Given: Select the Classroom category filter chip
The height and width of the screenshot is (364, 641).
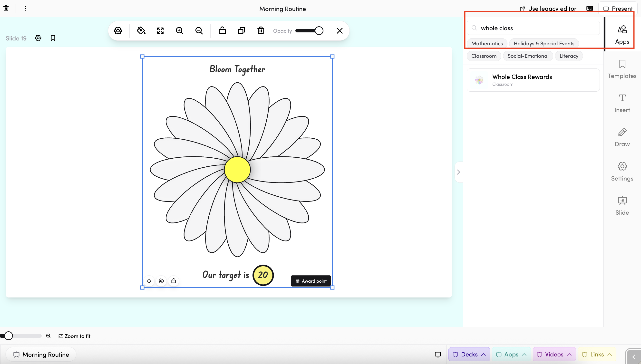Looking at the screenshot, I should point(484,56).
